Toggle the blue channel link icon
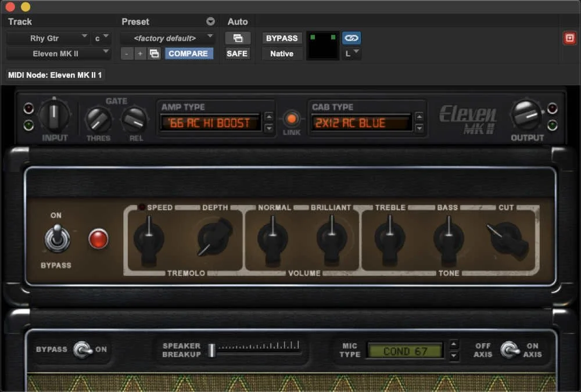This screenshot has width=581, height=392. pos(352,37)
